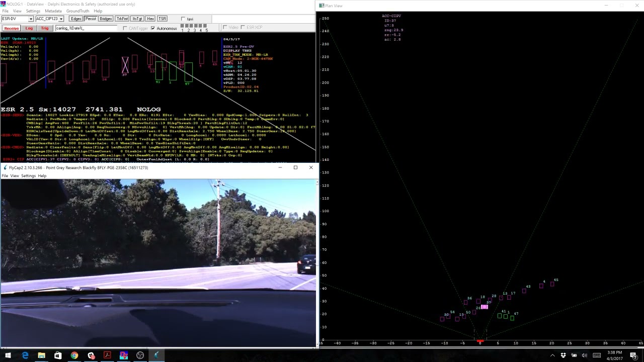Click the red Receive button
Screen dimensions: 644x362
(11, 28)
